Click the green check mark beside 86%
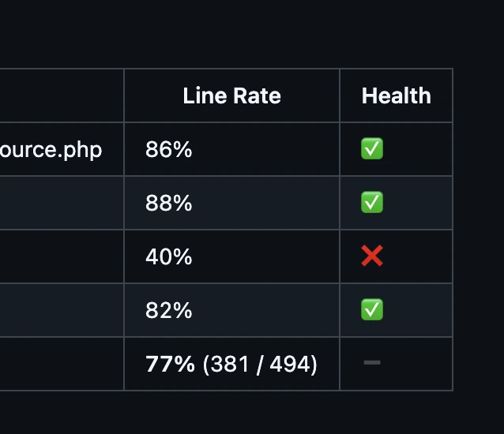 click(372, 149)
